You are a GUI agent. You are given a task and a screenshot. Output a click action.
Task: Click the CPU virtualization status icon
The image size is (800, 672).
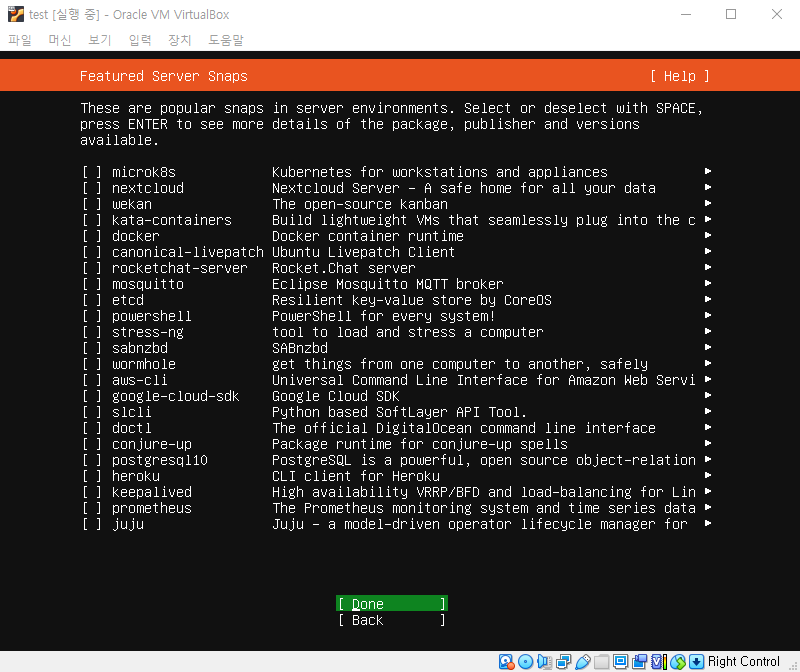(x=658, y=662)
